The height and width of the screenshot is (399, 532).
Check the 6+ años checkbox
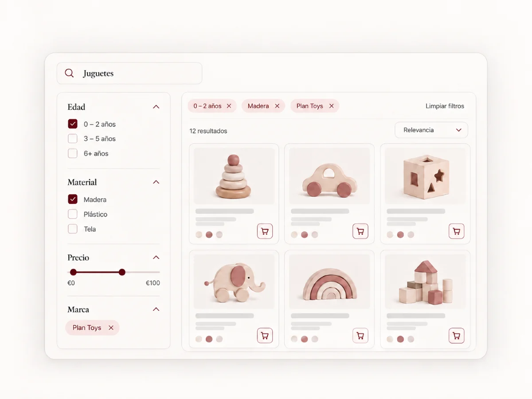73,153
